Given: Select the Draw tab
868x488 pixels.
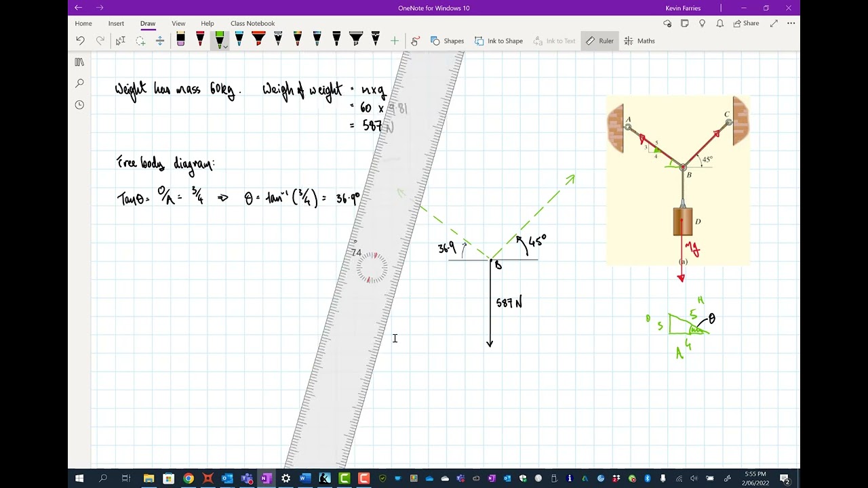Looking at the screenshot, I should coord(148,23).
